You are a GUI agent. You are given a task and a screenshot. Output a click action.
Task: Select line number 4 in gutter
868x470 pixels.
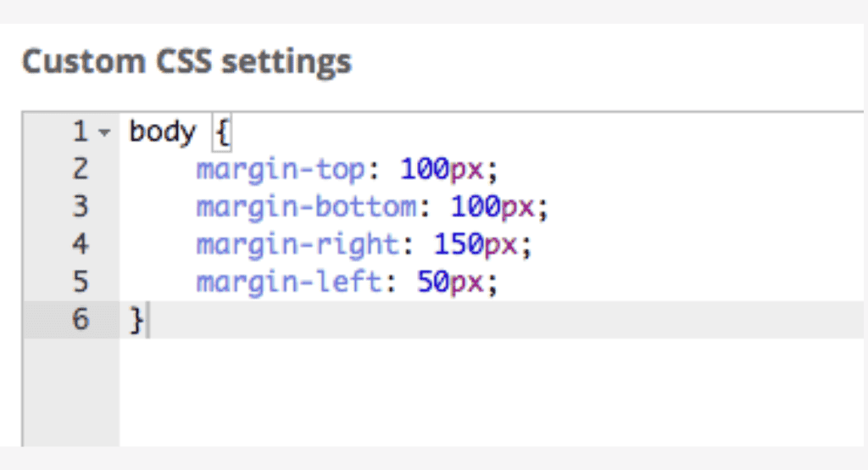point(81,244)
